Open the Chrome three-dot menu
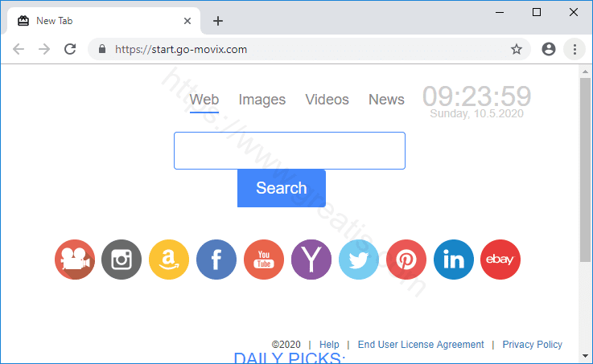 point(574,49)
